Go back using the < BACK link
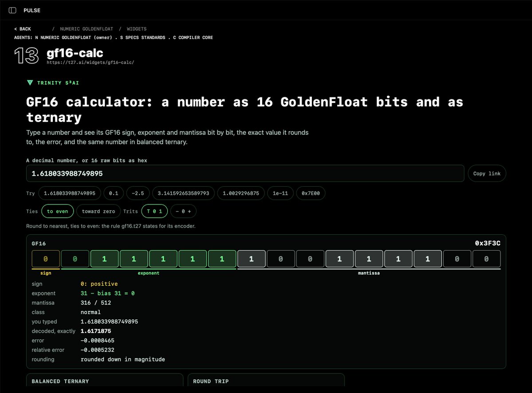Image resolution: width=532 pixels, height=393 pixels. 23,29
